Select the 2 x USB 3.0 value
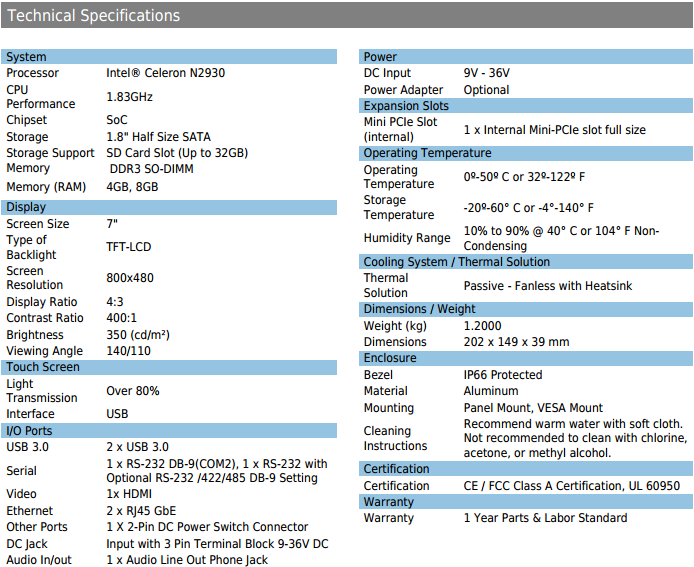 (x=137, y=447)
